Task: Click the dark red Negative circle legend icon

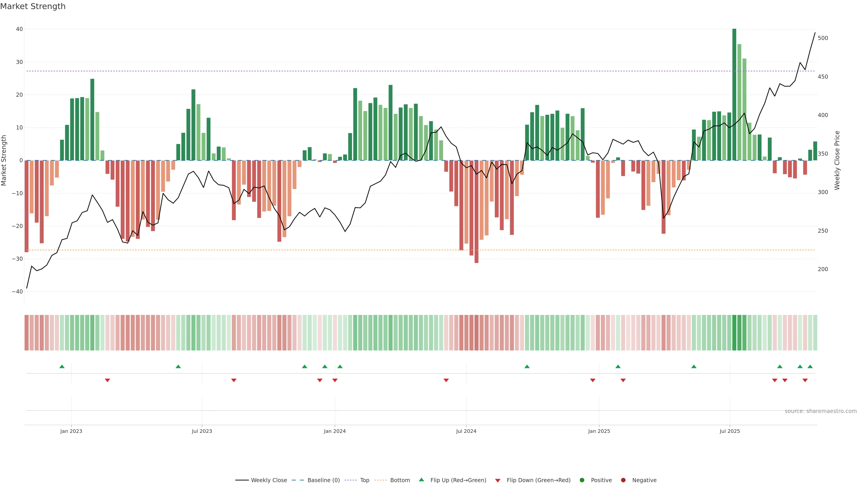Action: coord(623,480)
